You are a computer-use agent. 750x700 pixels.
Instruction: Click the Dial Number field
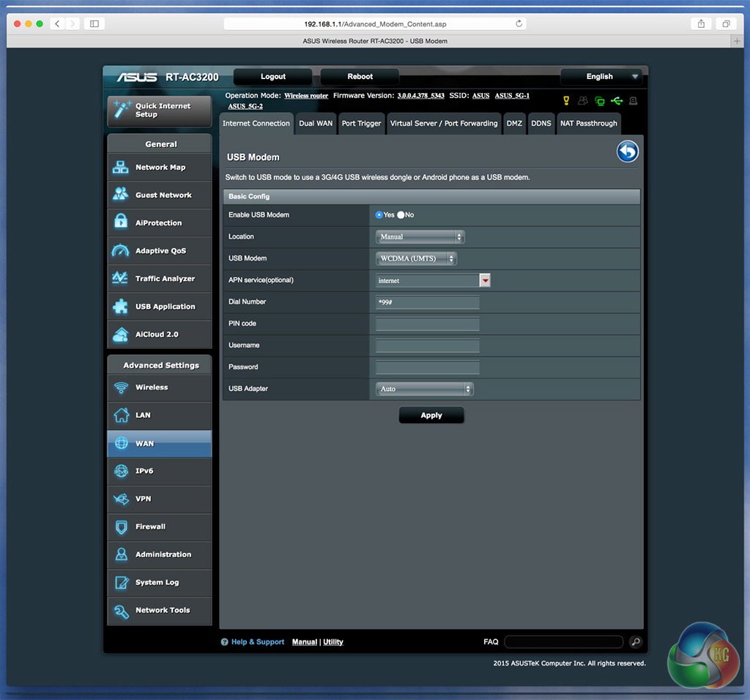428,302
